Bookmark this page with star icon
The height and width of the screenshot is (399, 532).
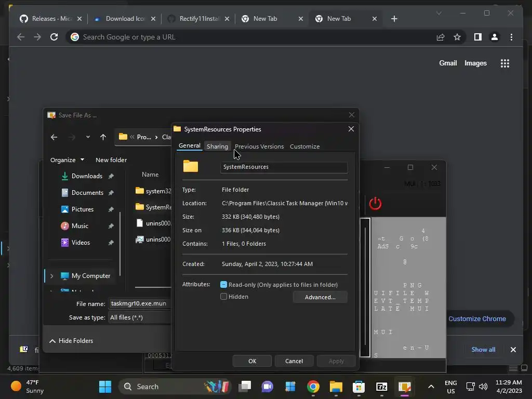tap(457, 37)
